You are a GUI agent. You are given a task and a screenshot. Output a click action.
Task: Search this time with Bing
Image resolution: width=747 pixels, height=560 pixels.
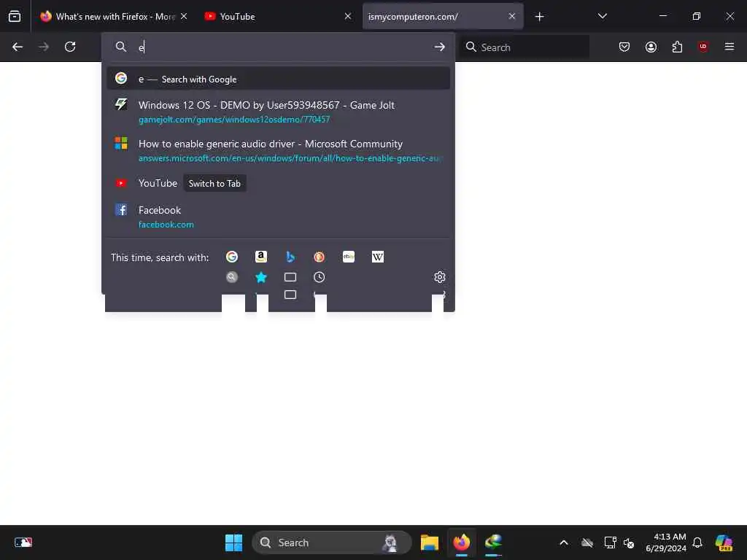[x=290, y=257]
